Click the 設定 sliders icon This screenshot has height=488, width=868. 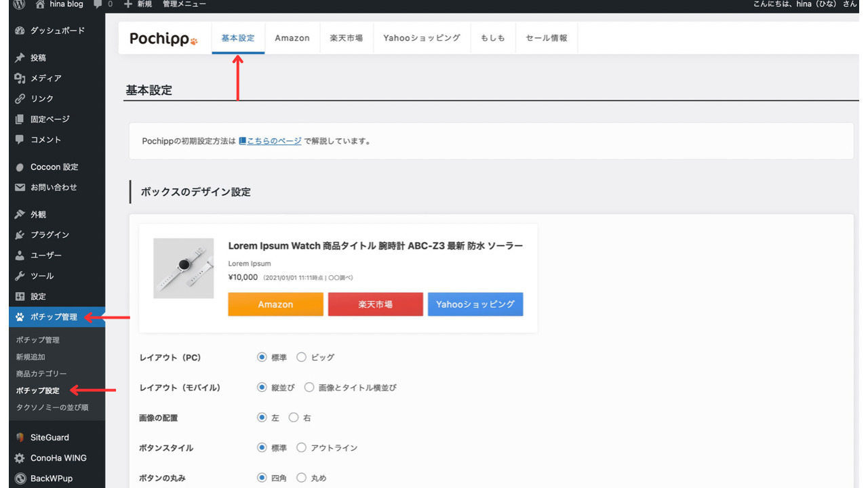point(20,296)
